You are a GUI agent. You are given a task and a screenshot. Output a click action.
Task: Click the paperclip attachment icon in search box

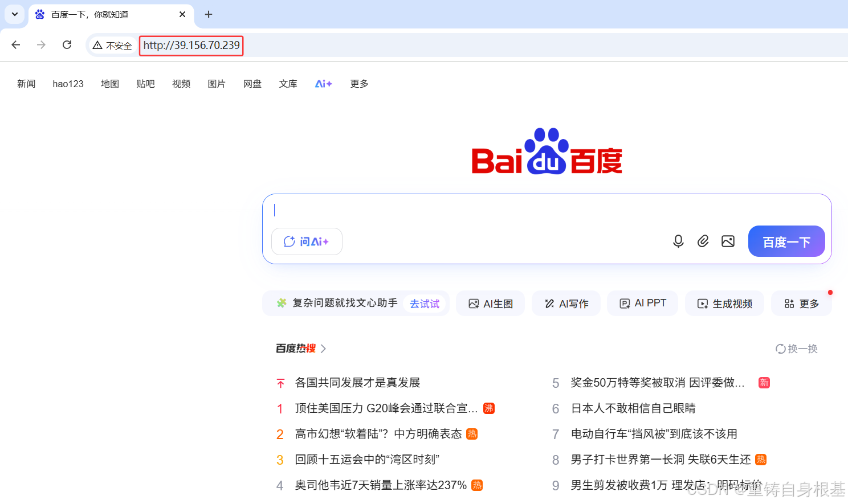pyautogui.click(x=703, y=241)
